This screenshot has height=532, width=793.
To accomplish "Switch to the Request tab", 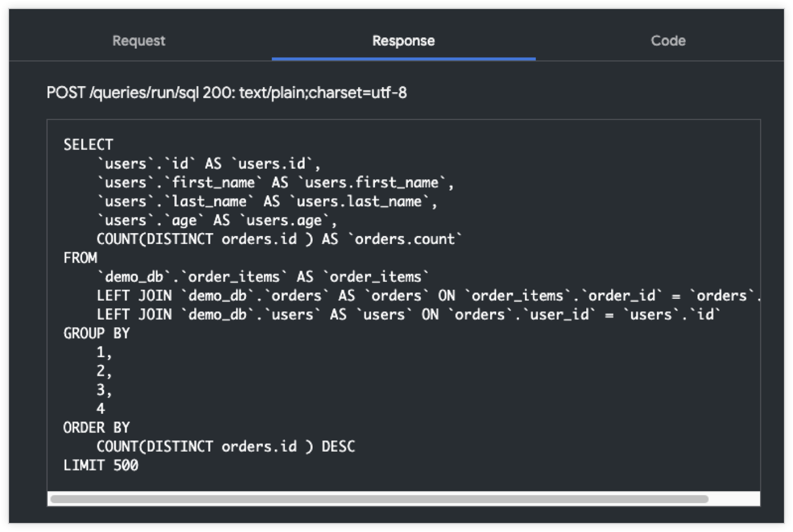I will point(139,41).
